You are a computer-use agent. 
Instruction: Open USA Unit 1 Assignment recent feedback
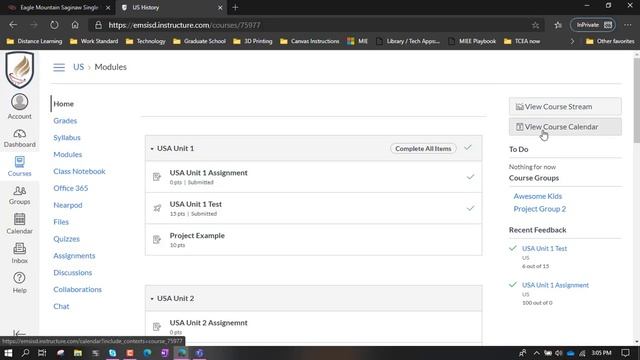pos(555,285)
